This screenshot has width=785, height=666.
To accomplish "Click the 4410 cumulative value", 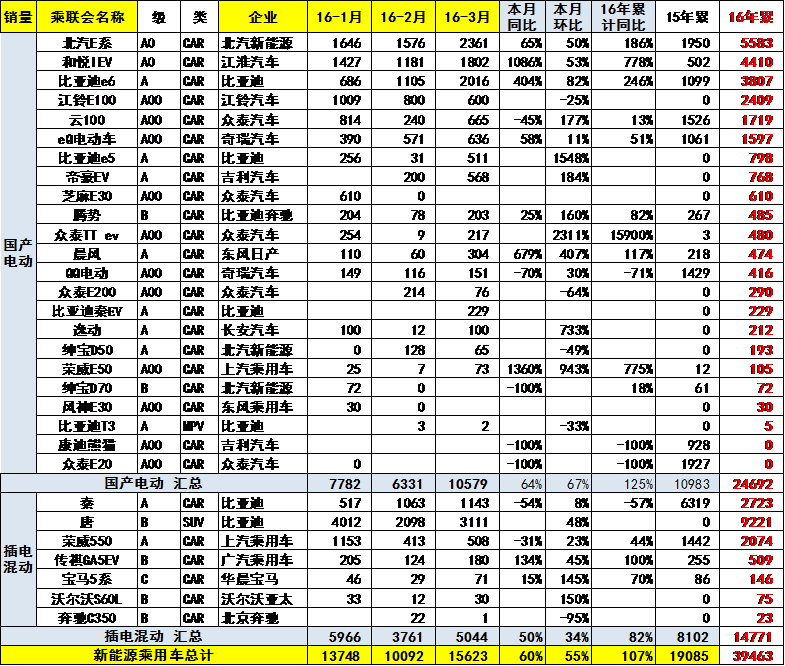I will 755,62.
